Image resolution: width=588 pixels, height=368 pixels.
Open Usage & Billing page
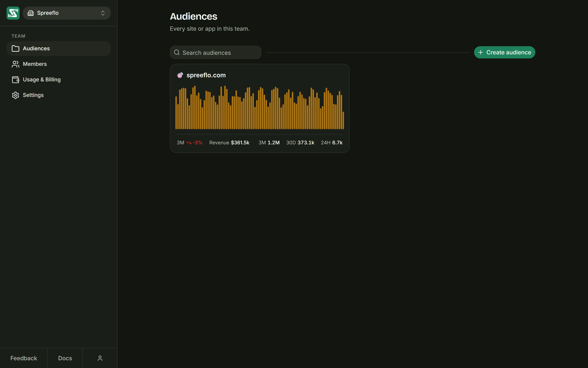pyautogui.click(x=59, y=80)
